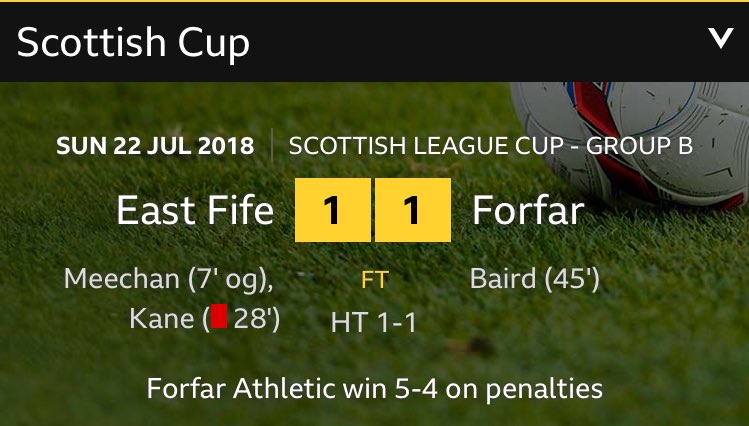Click the red card icon beside Kane
749x426 pixels.
pos(219,317)
